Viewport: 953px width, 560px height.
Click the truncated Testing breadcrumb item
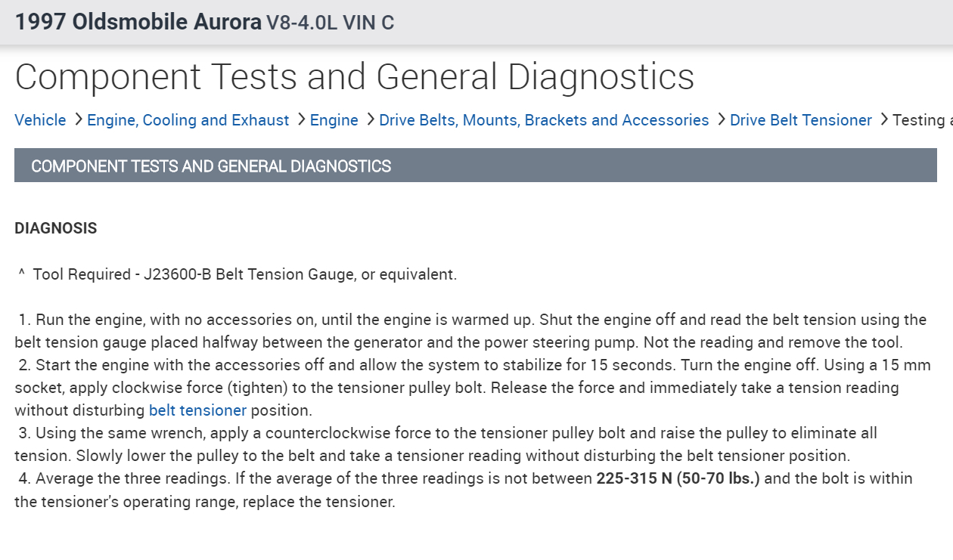point(922,120)
